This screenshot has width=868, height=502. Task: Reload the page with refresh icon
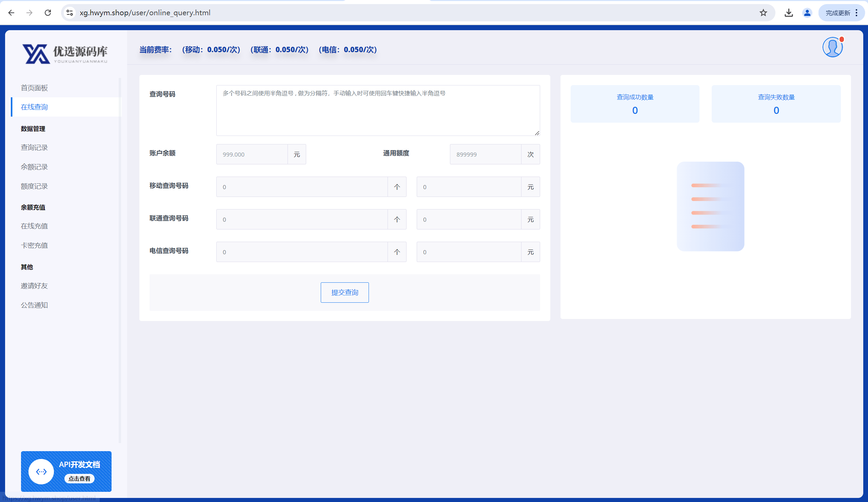48,13
